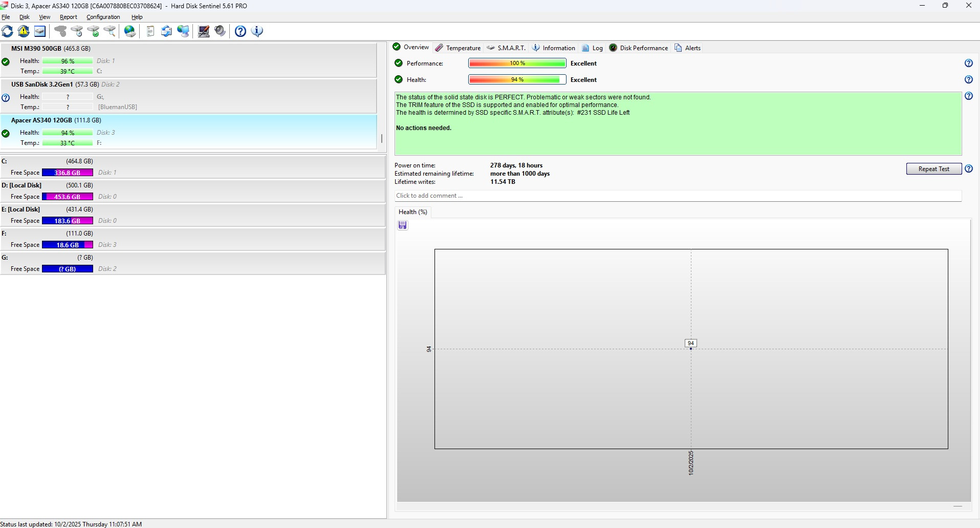Image resolution: width=980 pixels, height=528 pixels.
Task: Click the save icon above health graph
Action: point(403,225)
